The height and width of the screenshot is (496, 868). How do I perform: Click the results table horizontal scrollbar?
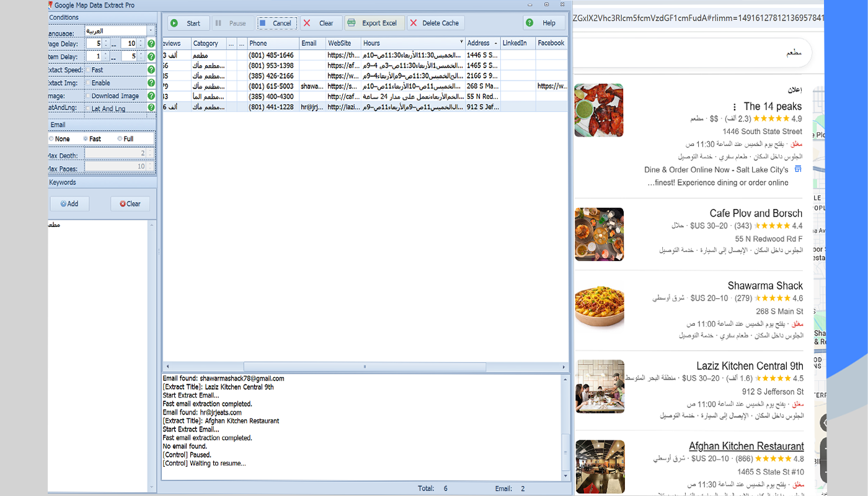point(365,366)
